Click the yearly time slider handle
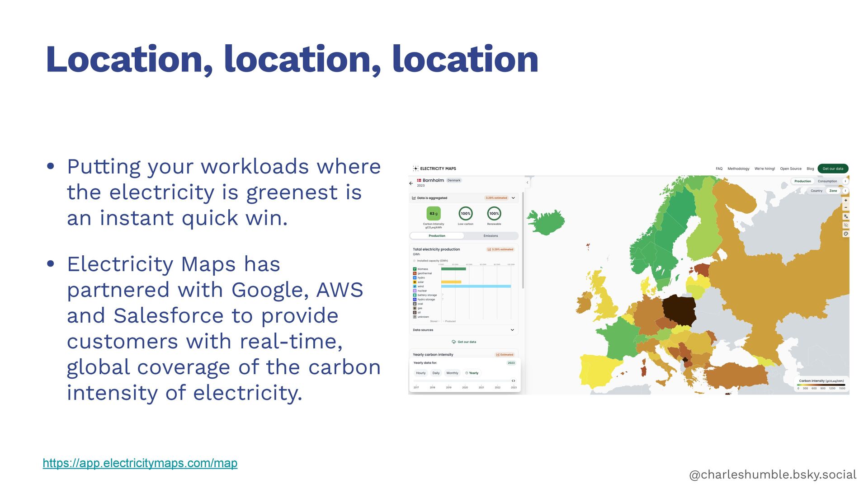Viewport: 868px width, 488px height. point(513,381)
